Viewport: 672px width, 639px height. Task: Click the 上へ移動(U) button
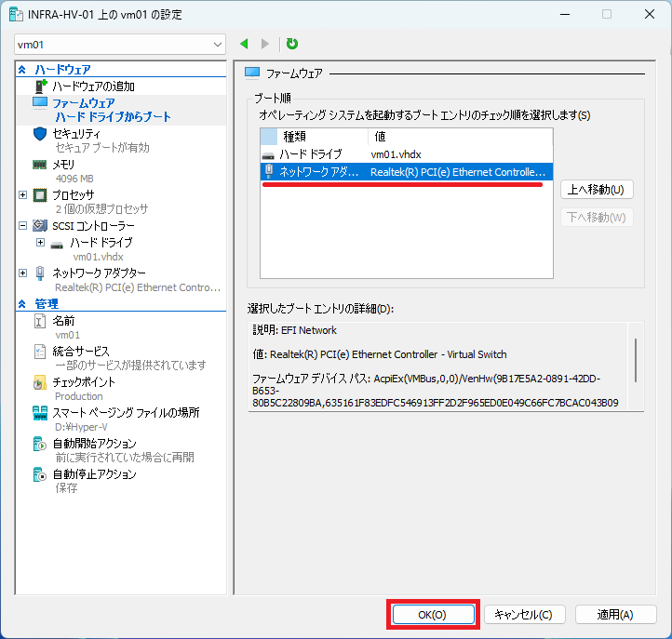597,190
